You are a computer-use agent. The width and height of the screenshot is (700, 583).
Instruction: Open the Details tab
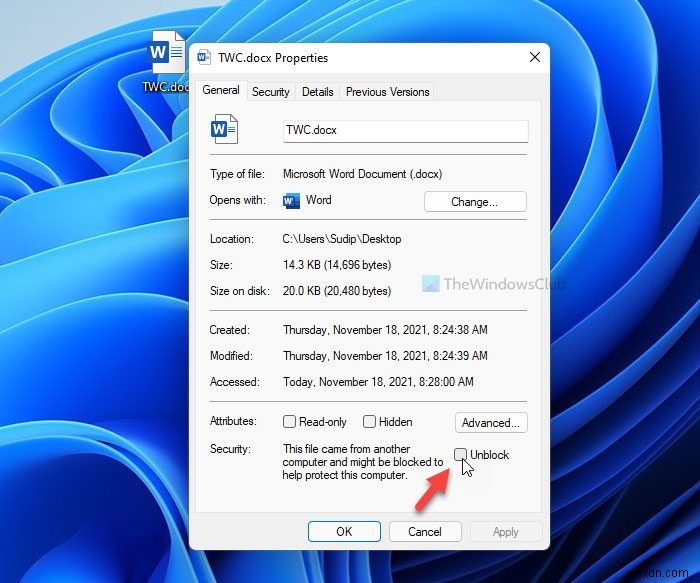point(317,92)
